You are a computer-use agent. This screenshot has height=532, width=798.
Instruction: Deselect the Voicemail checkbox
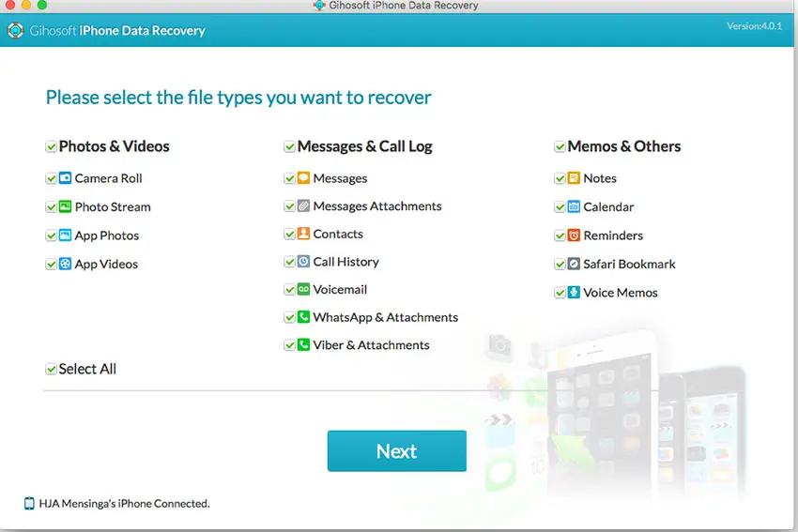289,289
